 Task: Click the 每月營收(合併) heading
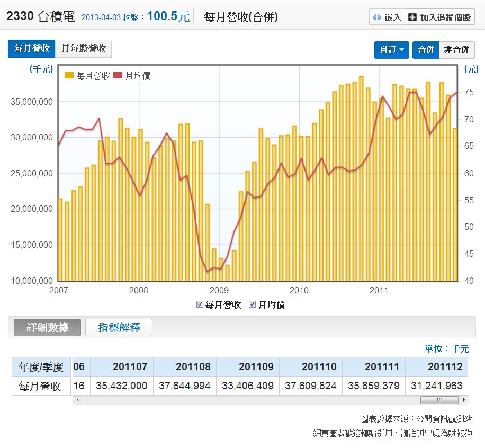(240, 17)
